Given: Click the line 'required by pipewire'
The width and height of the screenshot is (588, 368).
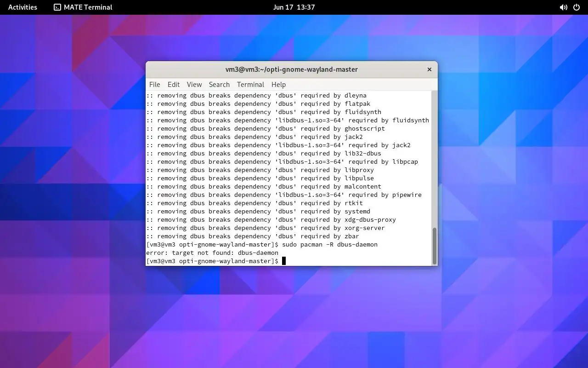Looking at the screenshot, I should (x=284, y=195).
